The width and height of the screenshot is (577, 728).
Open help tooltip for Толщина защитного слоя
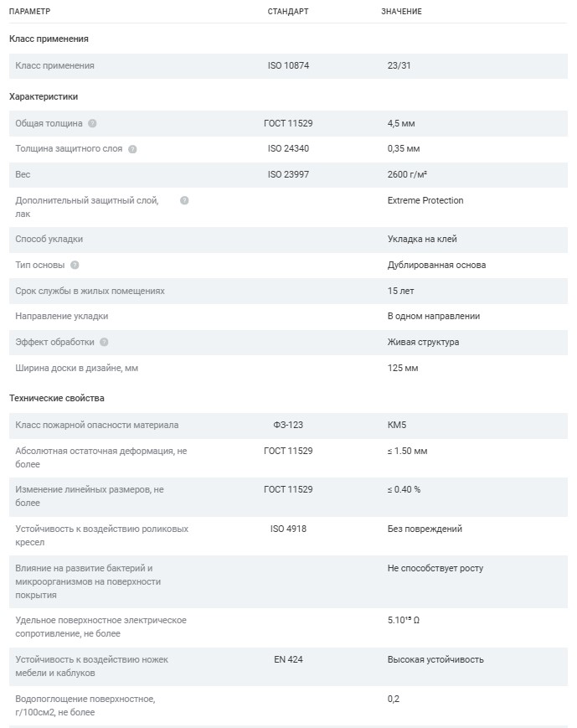(132, 149)
